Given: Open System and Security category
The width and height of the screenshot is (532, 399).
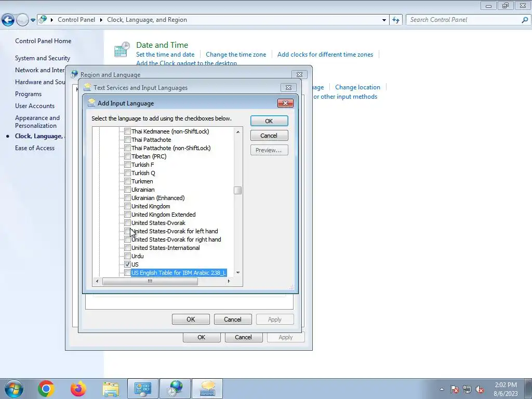Looking at the screenshot, I should point(43,58).
